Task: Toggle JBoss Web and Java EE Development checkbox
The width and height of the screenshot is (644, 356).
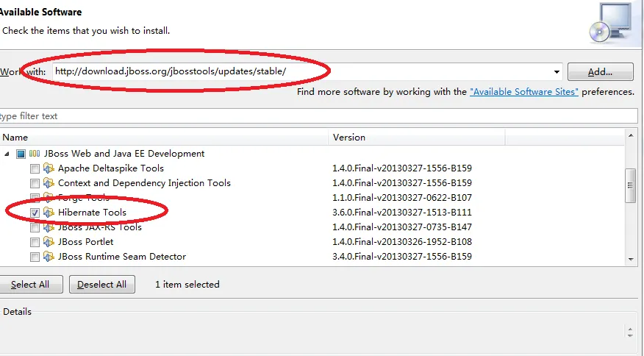Action: (21, 154)
